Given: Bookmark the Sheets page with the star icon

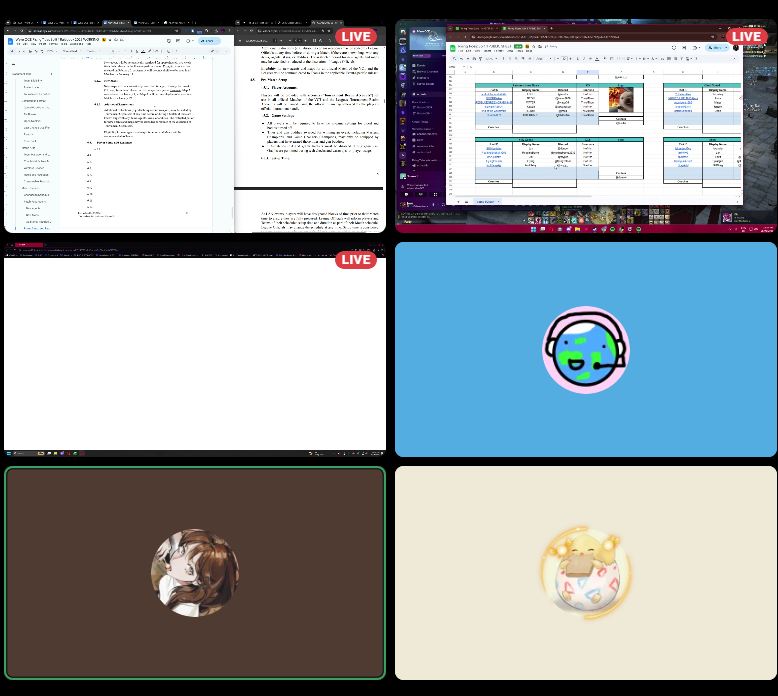Looking at the screenshot, I should point(712,37).
